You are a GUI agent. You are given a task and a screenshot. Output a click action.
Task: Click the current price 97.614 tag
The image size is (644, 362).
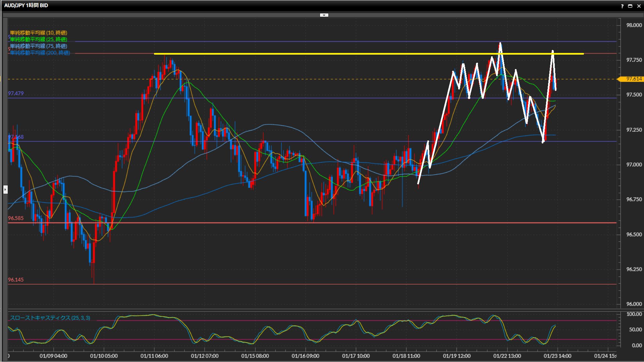[x=633, y=79]
